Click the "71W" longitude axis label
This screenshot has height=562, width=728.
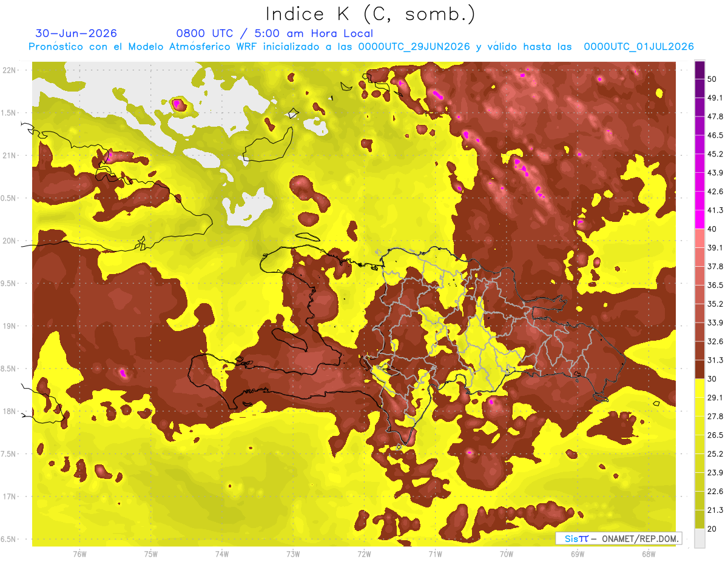[435, 554]
